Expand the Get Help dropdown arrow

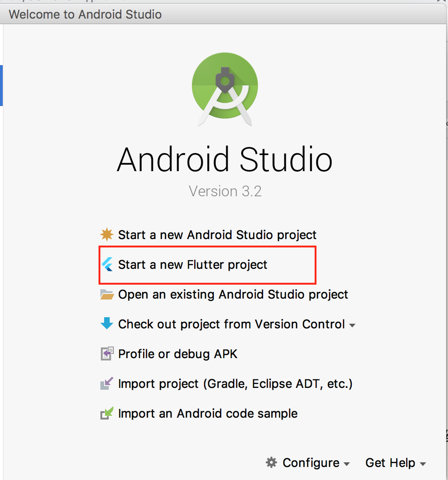pyautogui.click(x=422, y=464)
